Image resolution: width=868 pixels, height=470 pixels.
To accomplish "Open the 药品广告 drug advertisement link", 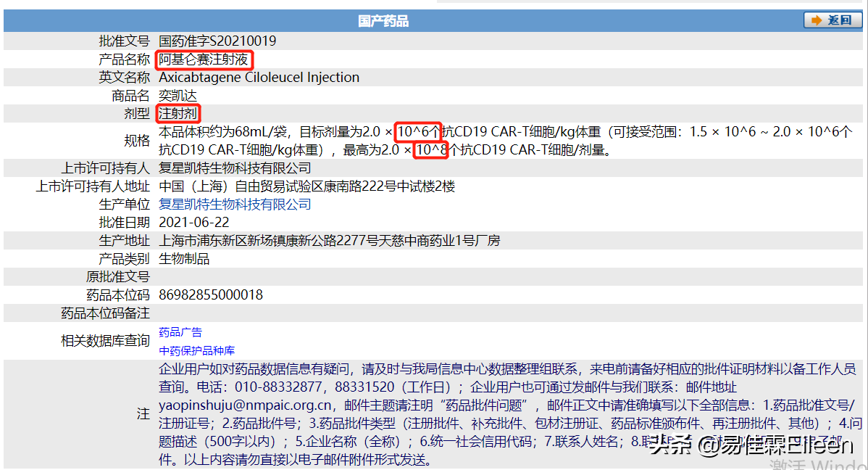I will click(179, 331).
